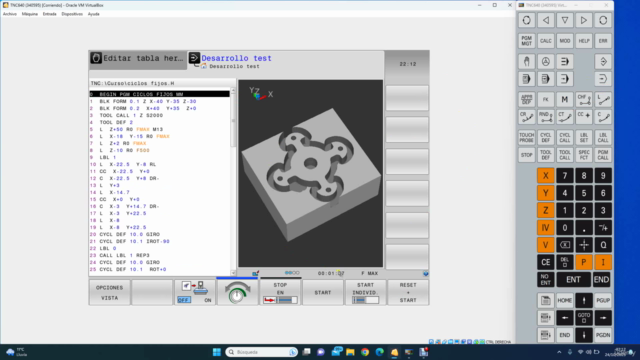This screenshot has height=360, width=640.
Task: Click the TOUCH PROBE key
Action: tap(527, 138)
